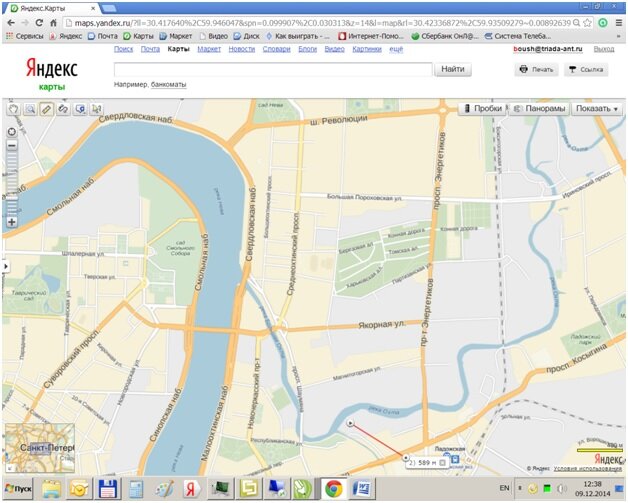Select the Яндекс.Карты browser tab
The image size is (628, 503).
[53, 8]
